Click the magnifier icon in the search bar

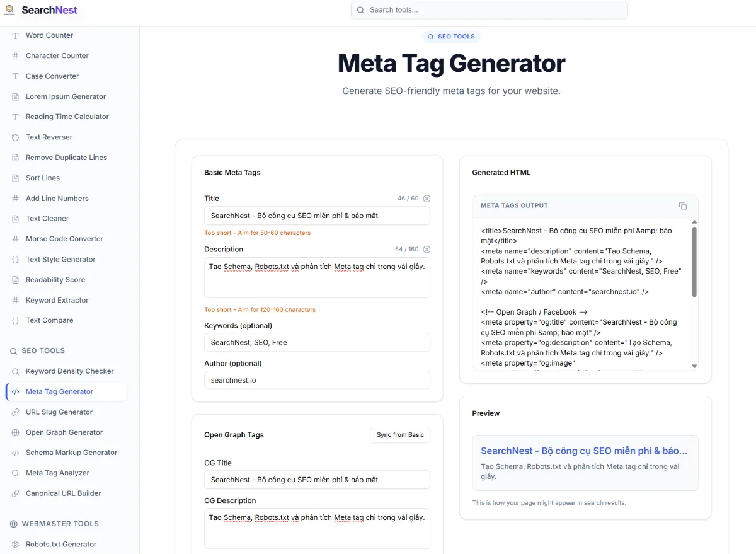point(360,10)
